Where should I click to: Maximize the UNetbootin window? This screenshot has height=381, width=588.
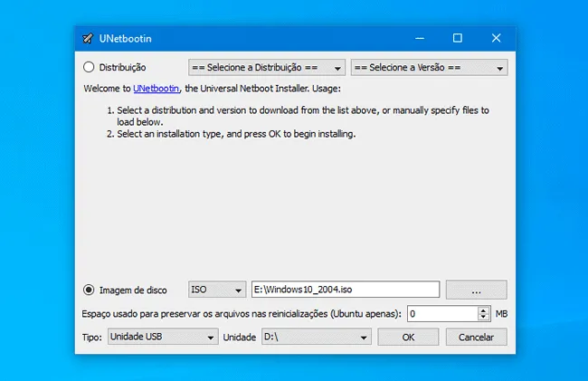[458, 38]
